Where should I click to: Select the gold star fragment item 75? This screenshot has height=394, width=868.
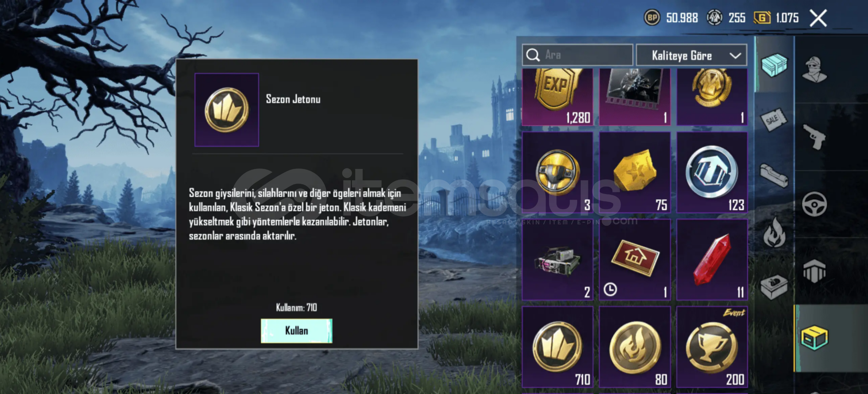tap(635, 173)
